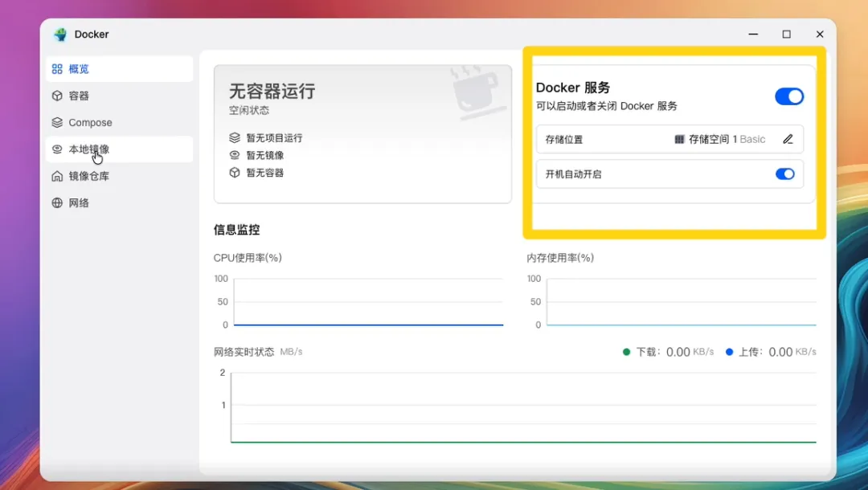The image size is (868, 490).
Task: Open the Compose section
Action: tap(119, 122)
